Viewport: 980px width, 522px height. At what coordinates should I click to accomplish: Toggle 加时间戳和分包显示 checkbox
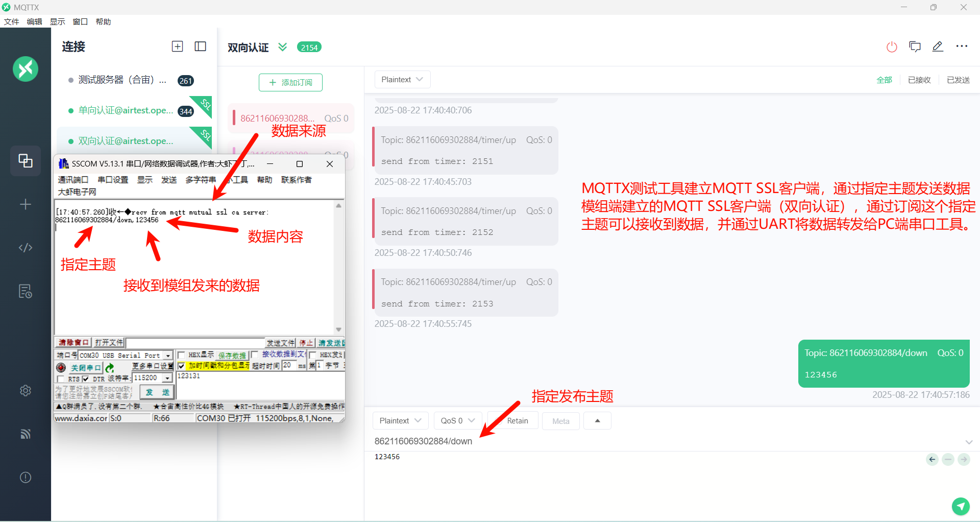coord(181,366)
